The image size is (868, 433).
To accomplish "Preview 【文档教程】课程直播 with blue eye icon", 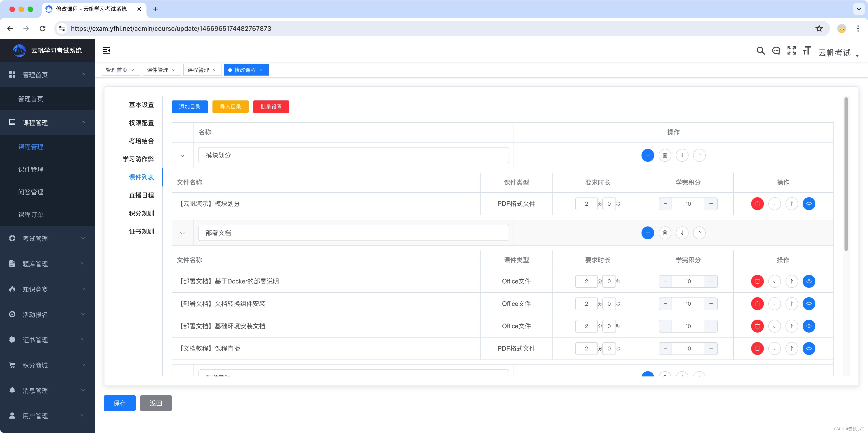I will (809, 348).
